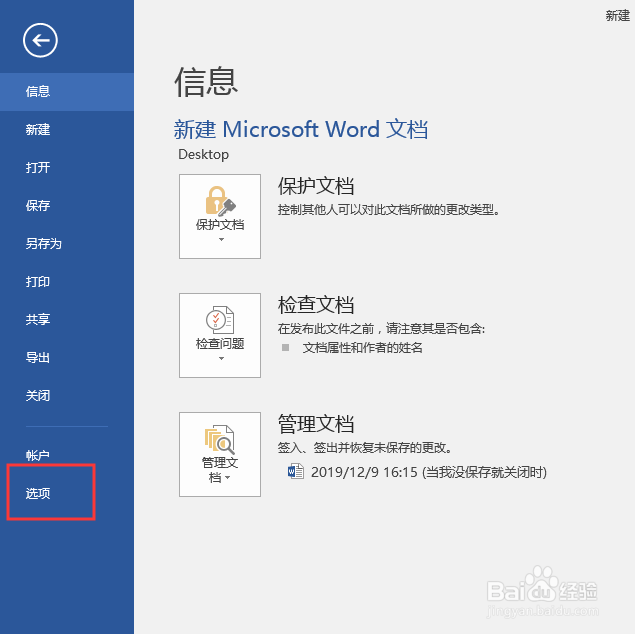The image size is (635, 634).
Task: Open 选项 in the sidebar
Action: coord(67,494)
